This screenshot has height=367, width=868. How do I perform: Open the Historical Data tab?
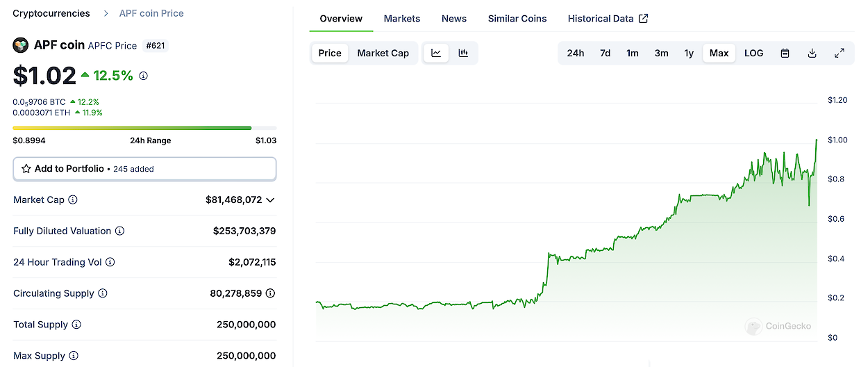[x=608, y=19]
